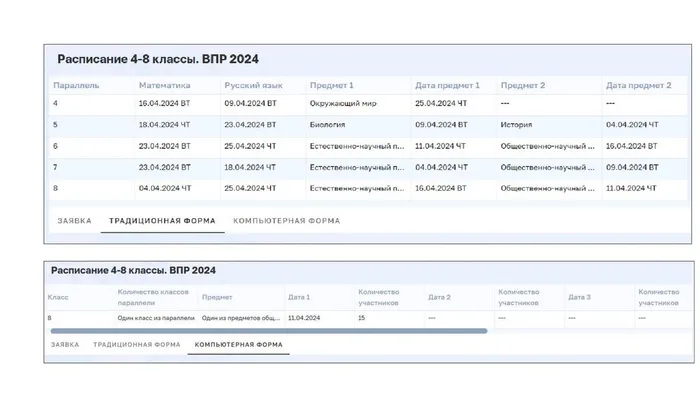Select ТРАДИЦИОННАЯ ФОРМА tab under the Класс table
Image resolution: width=700 pixels, height=394 pixels.
click(137, 344)
